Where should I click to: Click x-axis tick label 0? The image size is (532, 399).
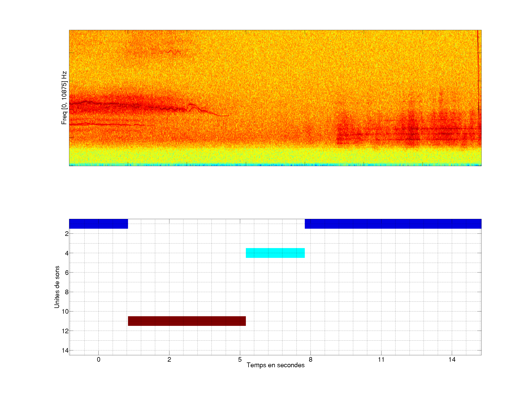98,359
